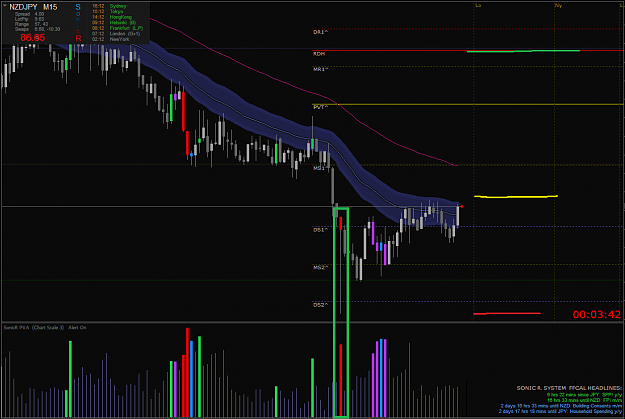
Task: Click the JPY SPPI y/y headline
Action: point(584,395)
